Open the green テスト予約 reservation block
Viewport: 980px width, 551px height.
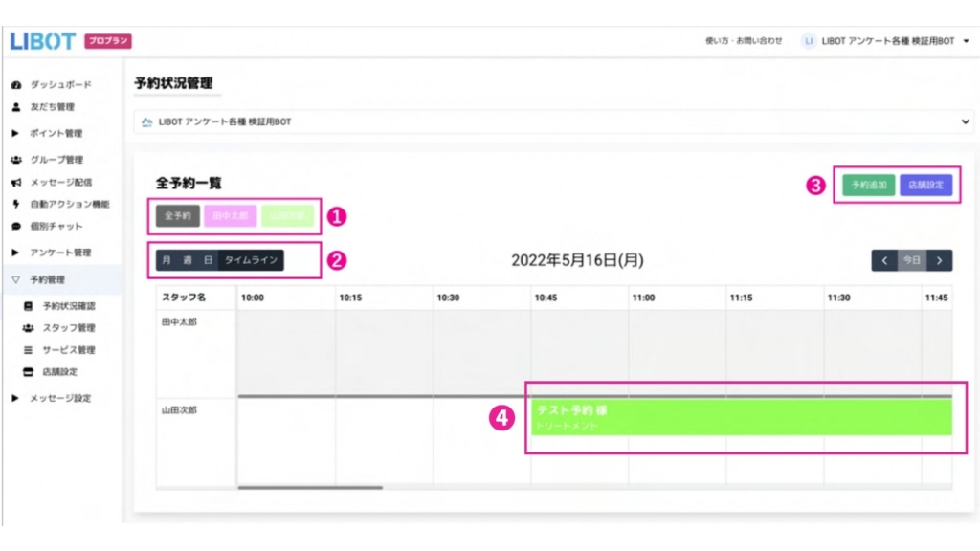[742, 417]
